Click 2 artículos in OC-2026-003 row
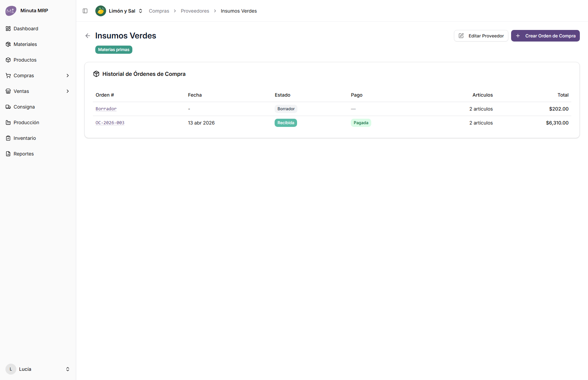Screen dimensions: 588x380 [481, 123]
